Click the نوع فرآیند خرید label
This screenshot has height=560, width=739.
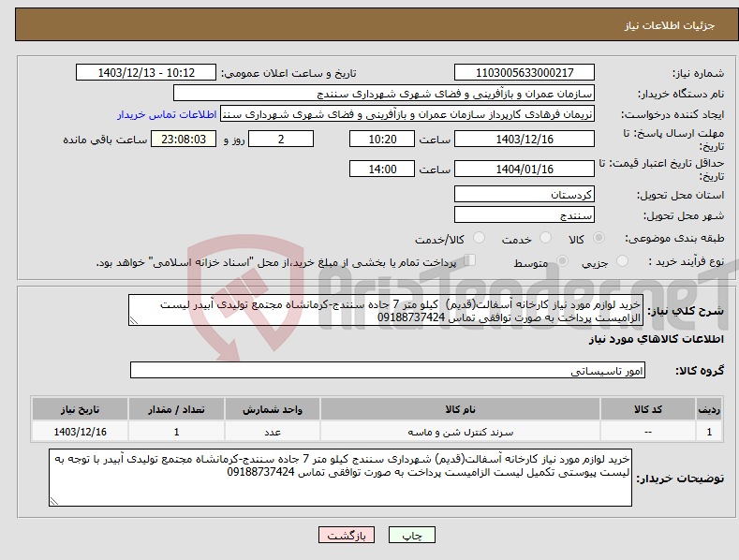click(x=687, y=261)
